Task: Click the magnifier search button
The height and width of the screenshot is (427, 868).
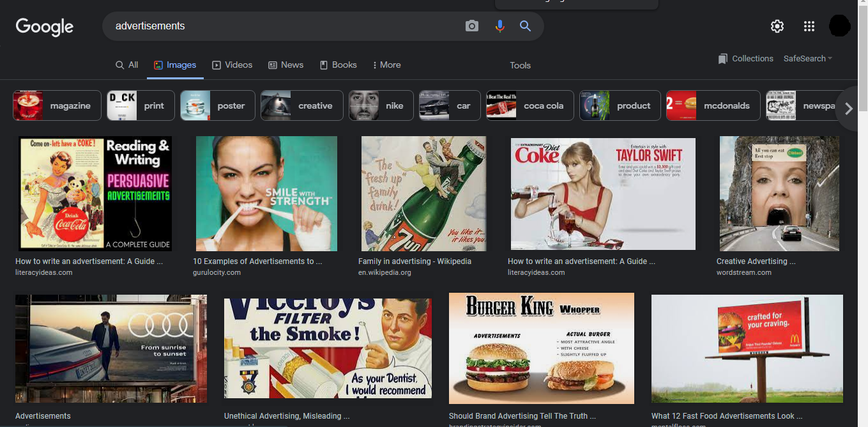Action: click(x=525, y=26)
